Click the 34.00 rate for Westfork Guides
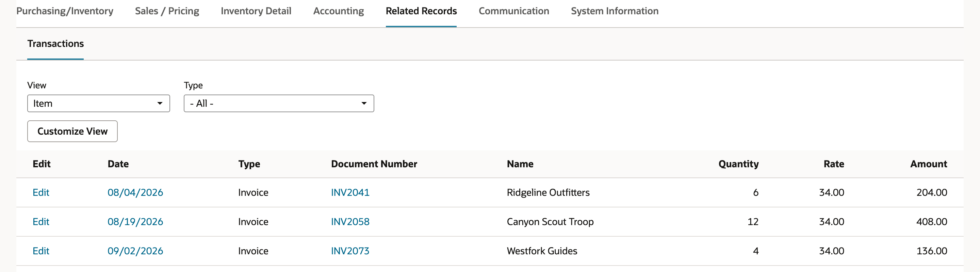 tap(832, 251)
